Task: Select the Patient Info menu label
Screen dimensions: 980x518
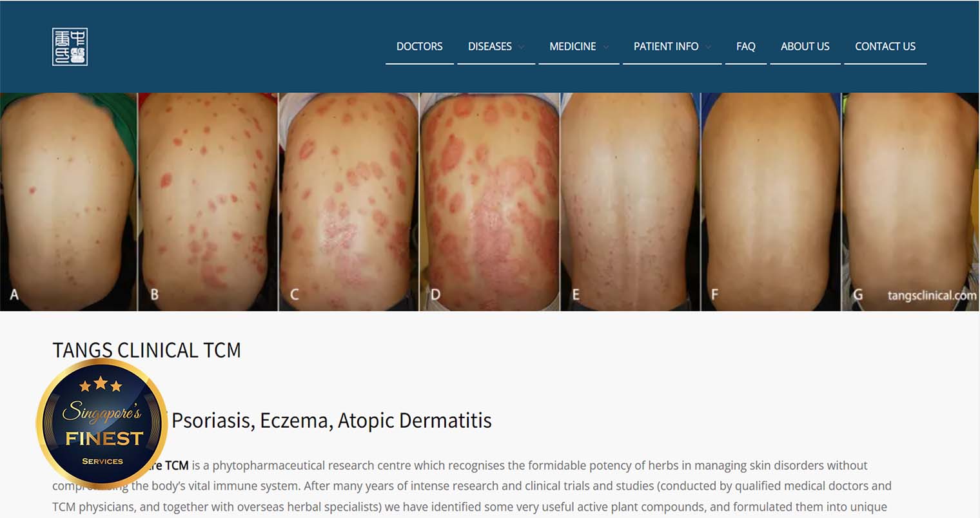Action: point(666,46)
